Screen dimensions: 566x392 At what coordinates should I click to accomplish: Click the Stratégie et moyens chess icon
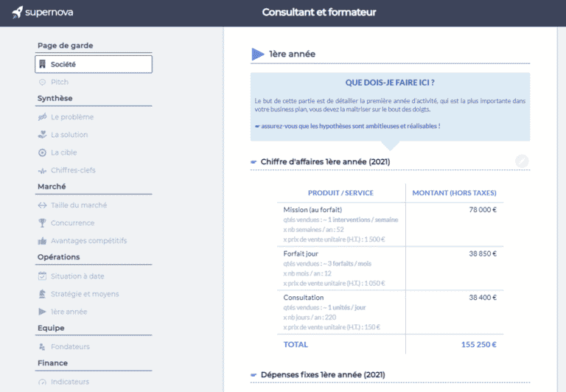click(x=43, y=294)
